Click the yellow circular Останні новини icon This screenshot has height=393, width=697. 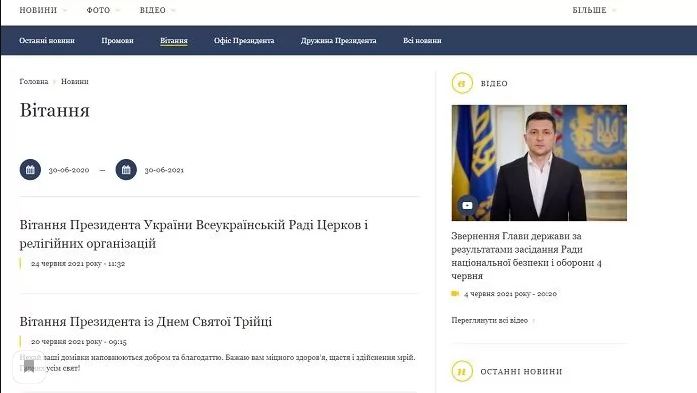coord(462,371)
